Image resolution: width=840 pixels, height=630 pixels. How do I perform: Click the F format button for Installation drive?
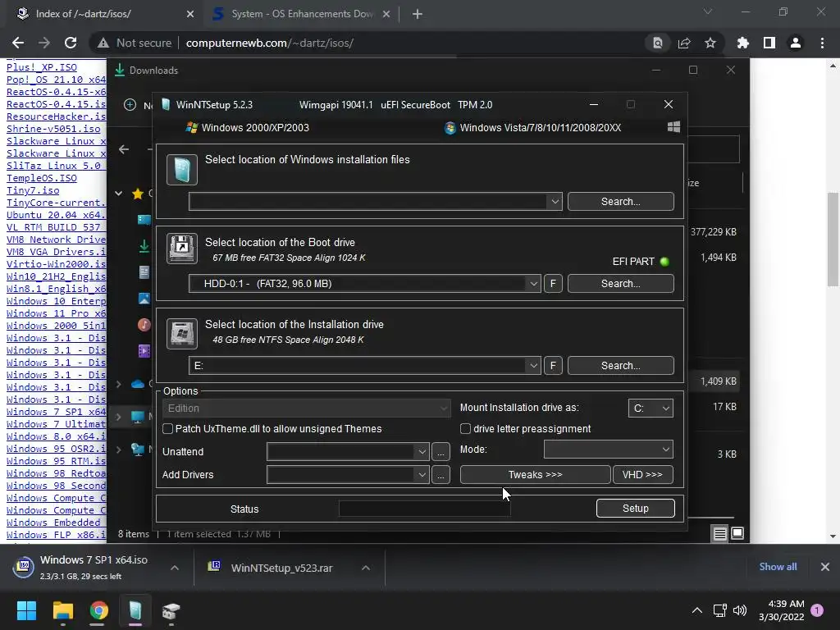(x=553, y=365)
